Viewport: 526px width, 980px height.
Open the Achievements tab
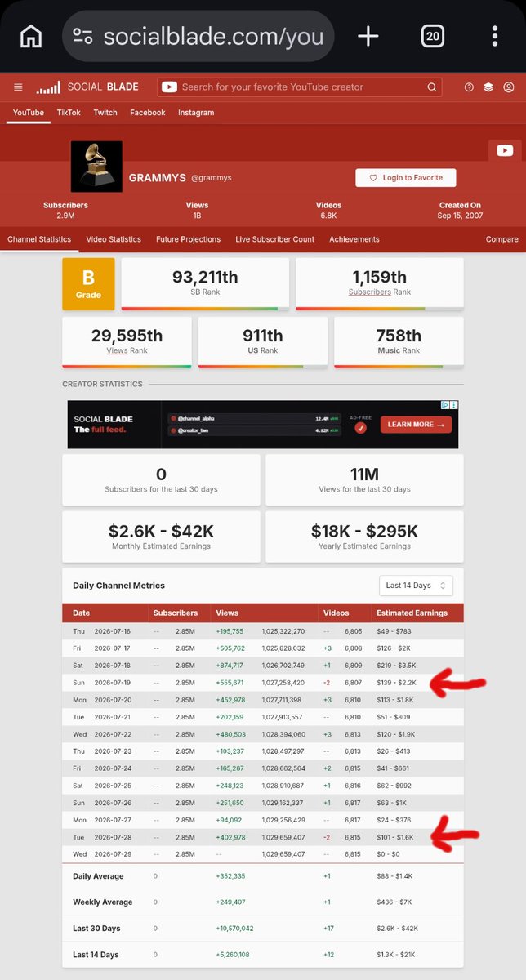point(354,239)
